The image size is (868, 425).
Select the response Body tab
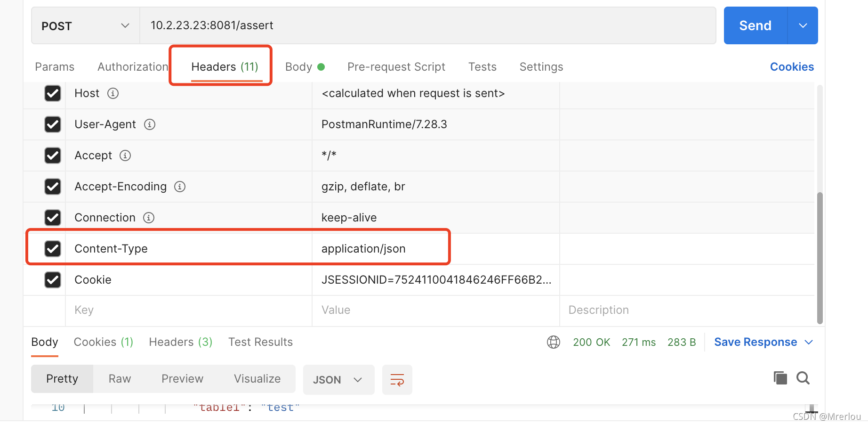tap(45, 342)
